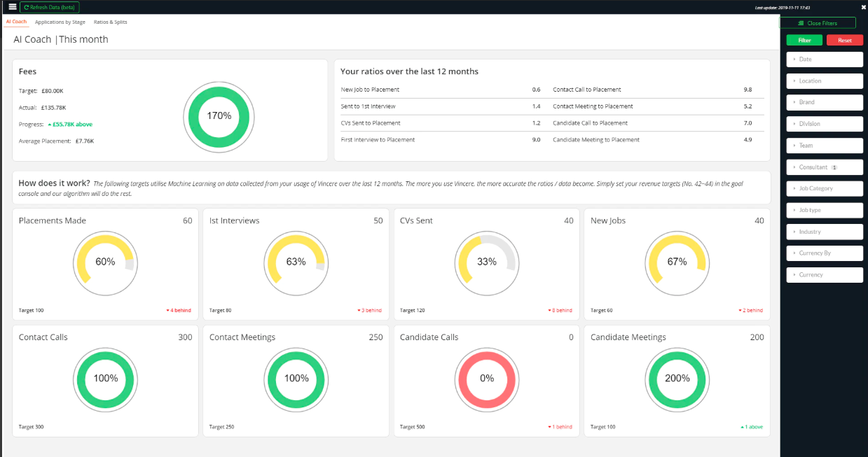The image size is (868, 457).
Task: Click the Candidate Calls 0% red gauge
Action: point(487,378)
